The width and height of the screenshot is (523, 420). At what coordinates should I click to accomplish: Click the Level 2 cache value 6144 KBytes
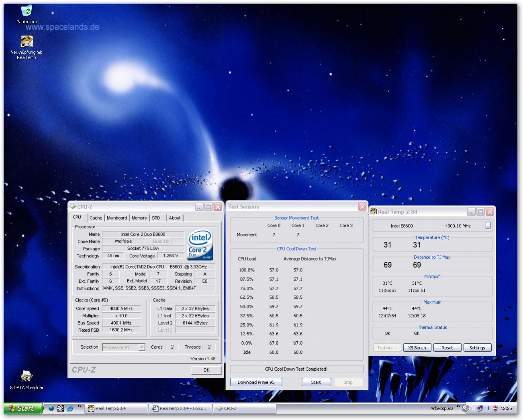click(195, 323)
